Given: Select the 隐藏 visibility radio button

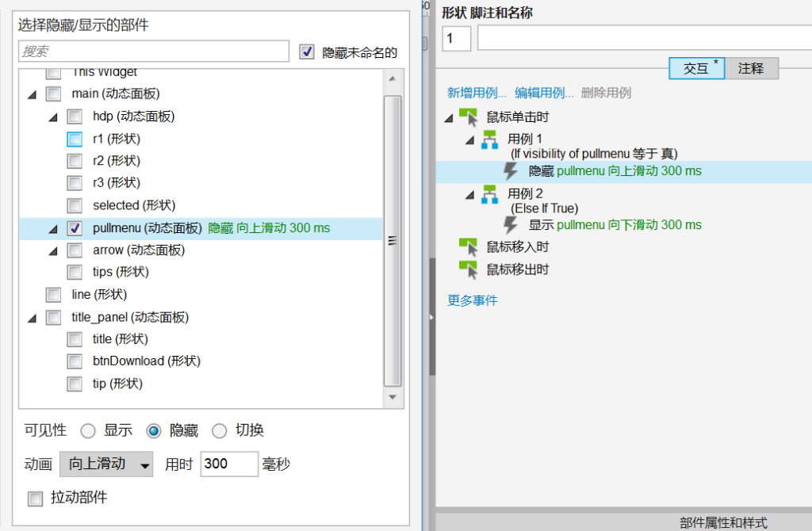Looking at the screenshot, I should (x=153, y=431).
